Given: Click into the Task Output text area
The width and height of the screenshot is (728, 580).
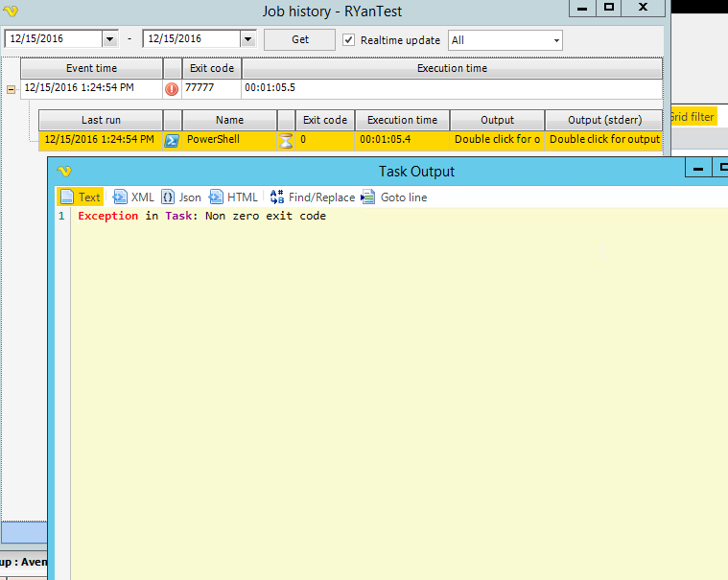Looking at the screenshot, I should pyautogui.click(x=384, y=383).
